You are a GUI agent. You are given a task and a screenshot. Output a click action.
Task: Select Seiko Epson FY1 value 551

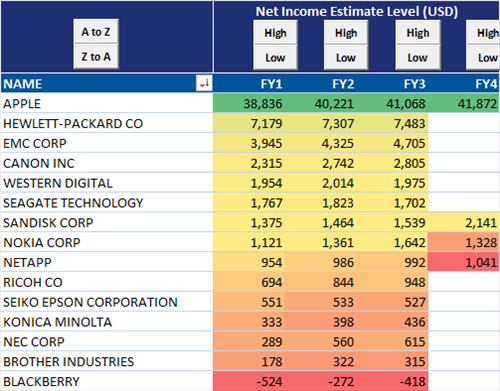point(249,302)
